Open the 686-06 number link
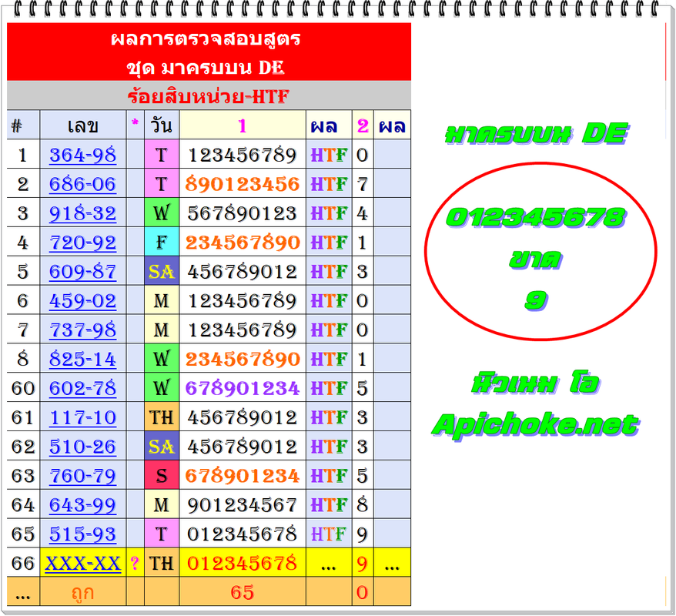 coord(83,183)
